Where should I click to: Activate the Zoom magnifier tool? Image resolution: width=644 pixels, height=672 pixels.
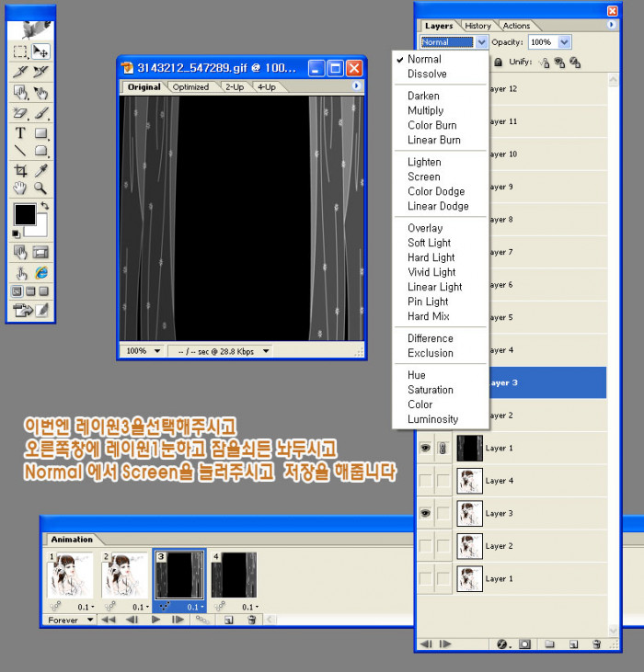[x=41, y=189]
